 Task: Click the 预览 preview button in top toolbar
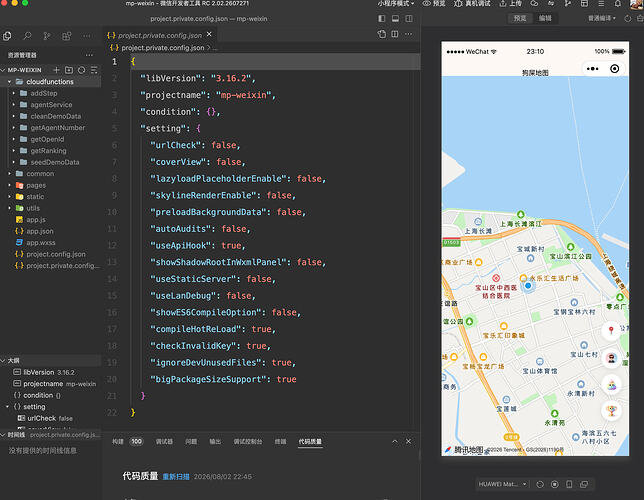[x=435, y=3]
